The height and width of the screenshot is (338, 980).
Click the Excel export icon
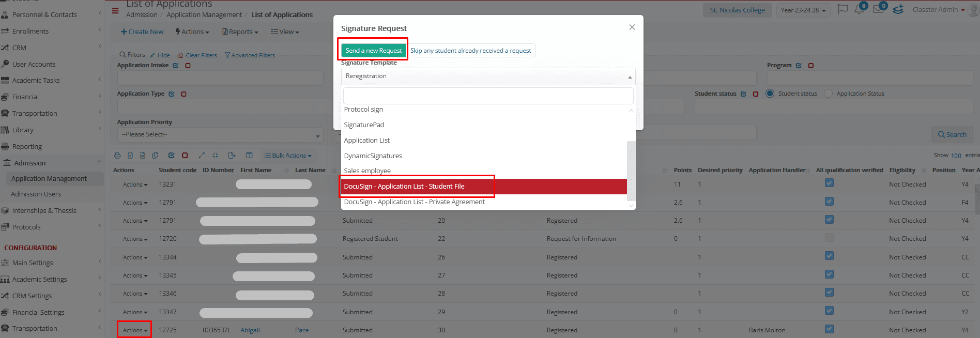[x=130, y=155]
